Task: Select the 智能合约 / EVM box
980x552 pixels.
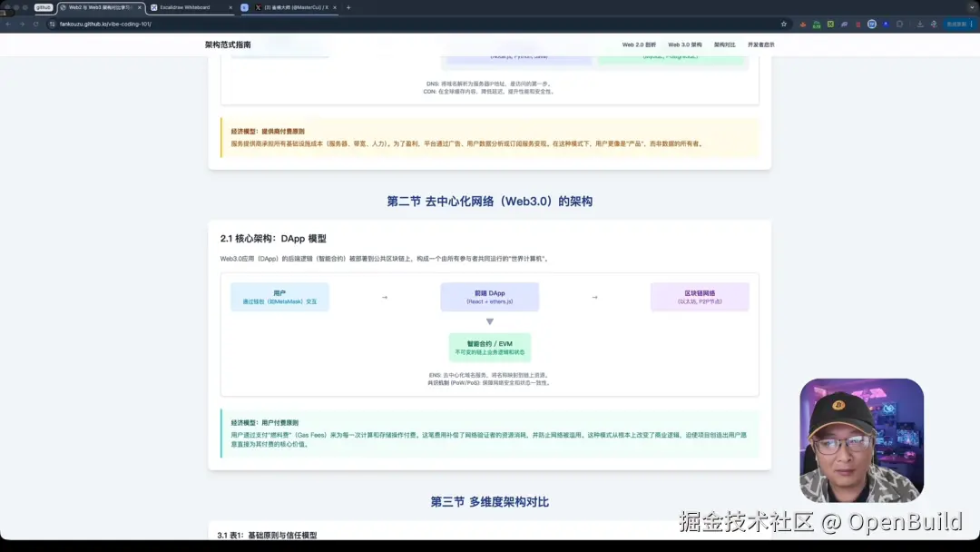Action: click(x=489, y=348)
